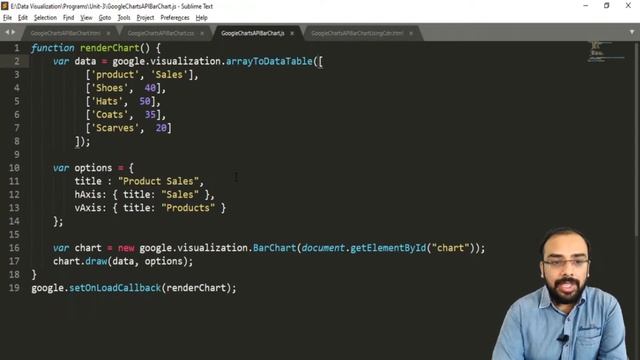Click 'getElementById' on line 16
Image resolution: width=640 pixels, height=360 pixels.
click(388, 248)
